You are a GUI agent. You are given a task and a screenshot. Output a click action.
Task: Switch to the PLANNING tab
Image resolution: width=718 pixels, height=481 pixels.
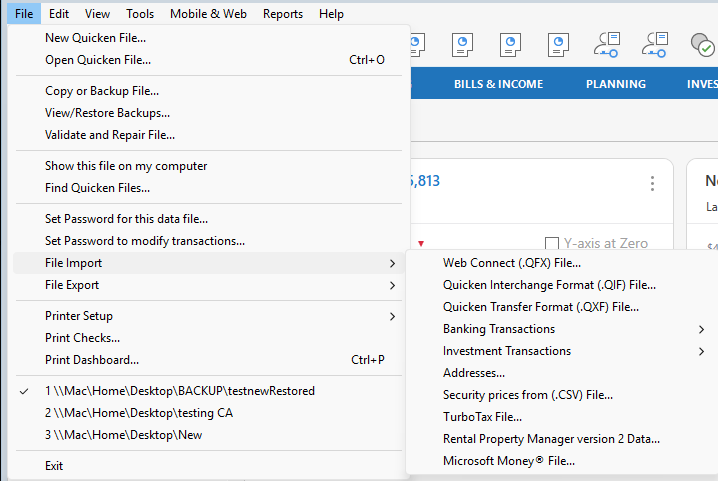[x=616, y=84]
